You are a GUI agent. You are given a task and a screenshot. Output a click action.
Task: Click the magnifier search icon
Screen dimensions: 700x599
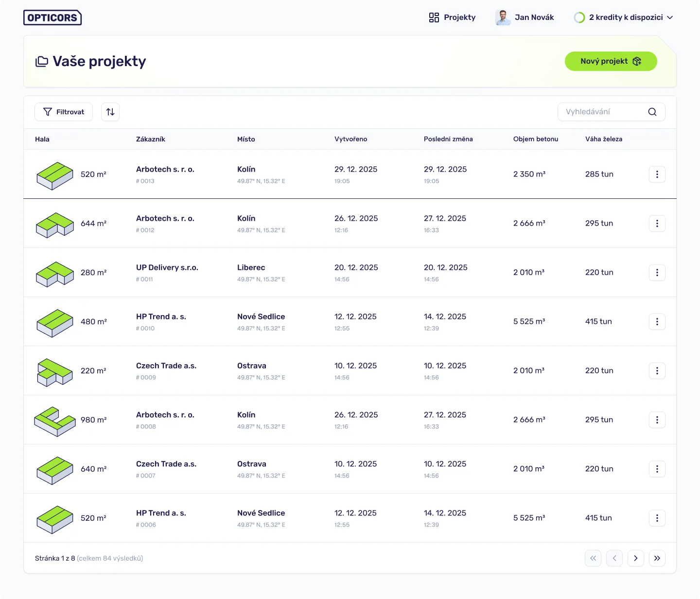pyautogui.click(x=652, y=112)
